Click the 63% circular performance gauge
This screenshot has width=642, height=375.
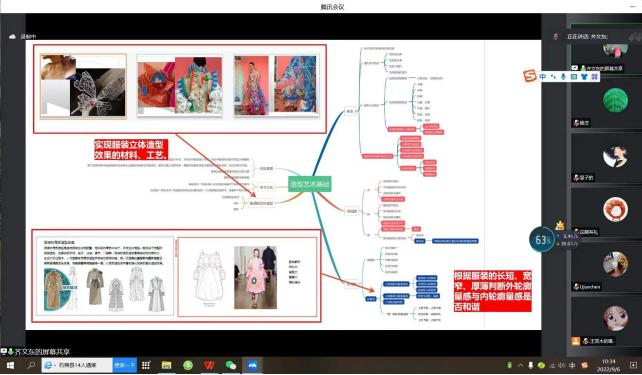pyautogui.click(x=543, y=239)
